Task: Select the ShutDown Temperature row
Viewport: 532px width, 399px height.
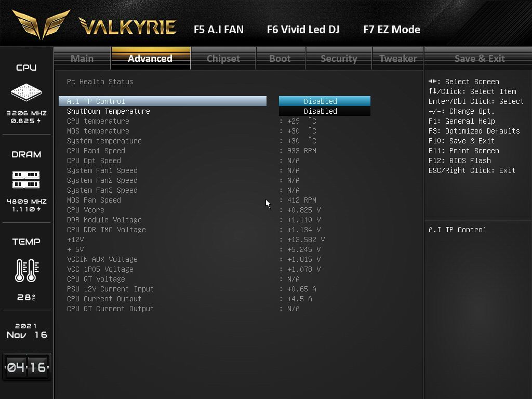Action: [163, 111]
